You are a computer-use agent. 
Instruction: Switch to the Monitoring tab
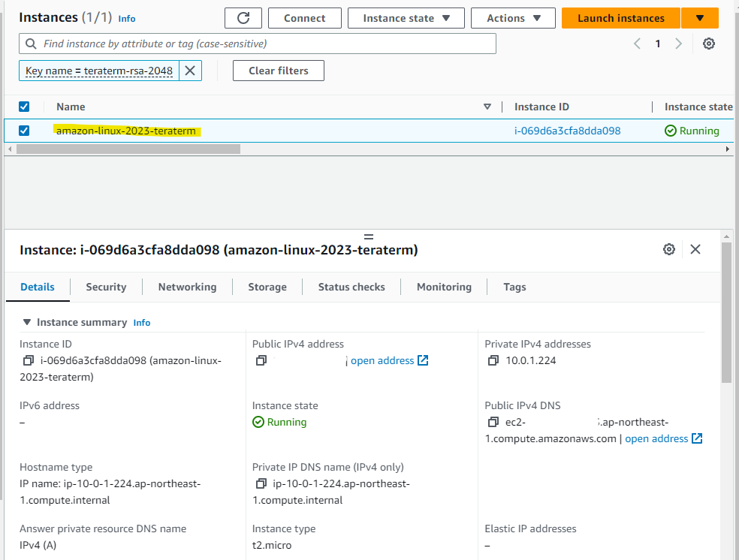click(443, 287)
